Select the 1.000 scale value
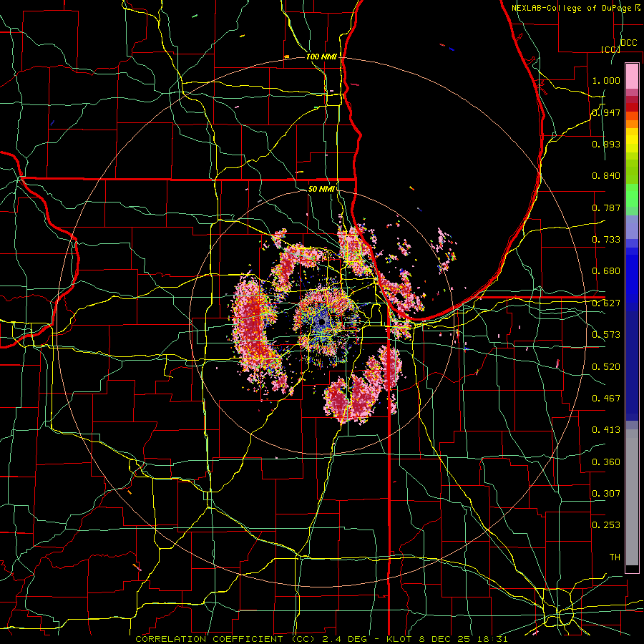The height and width of the screenshot is (644, 644). click(x=606, y=80)
